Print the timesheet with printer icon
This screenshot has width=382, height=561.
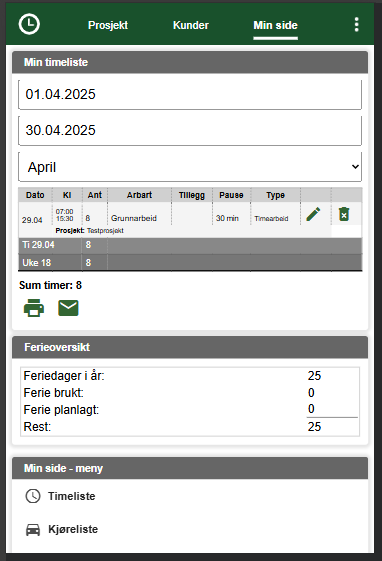(x=34, y=308)
